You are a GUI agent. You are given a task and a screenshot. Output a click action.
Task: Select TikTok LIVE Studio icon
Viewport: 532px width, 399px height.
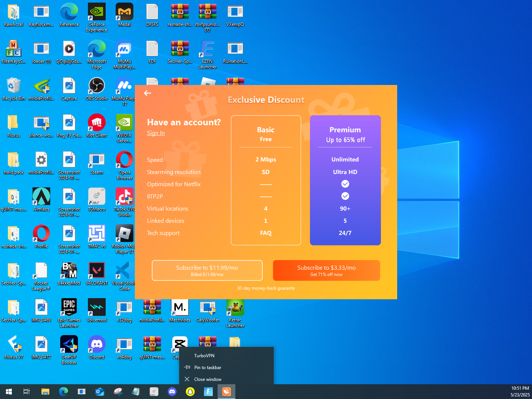pos(125,202)
